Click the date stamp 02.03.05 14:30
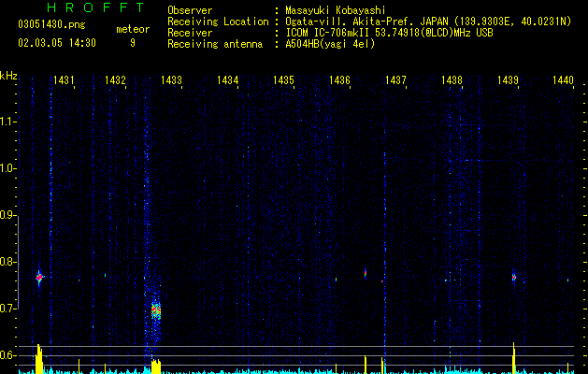Image resolution: width=588 pixels, height=374 pixels. coord(57,43)
